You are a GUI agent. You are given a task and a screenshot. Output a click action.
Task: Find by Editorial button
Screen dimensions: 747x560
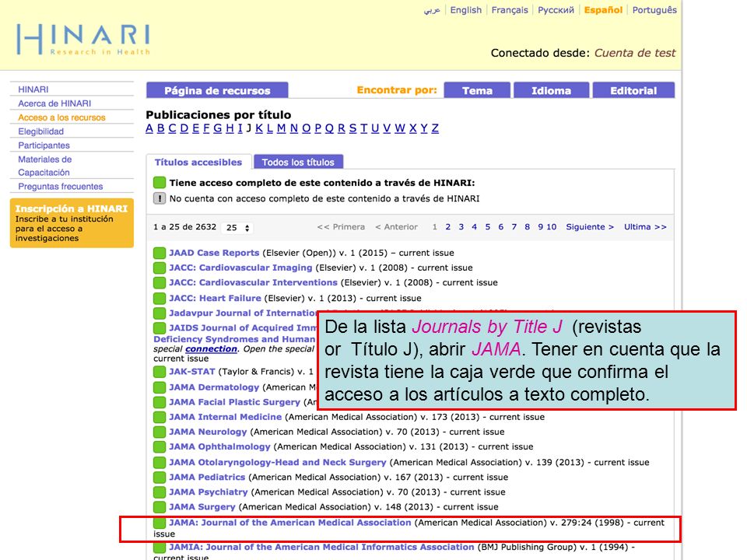[x=633, y=90]
